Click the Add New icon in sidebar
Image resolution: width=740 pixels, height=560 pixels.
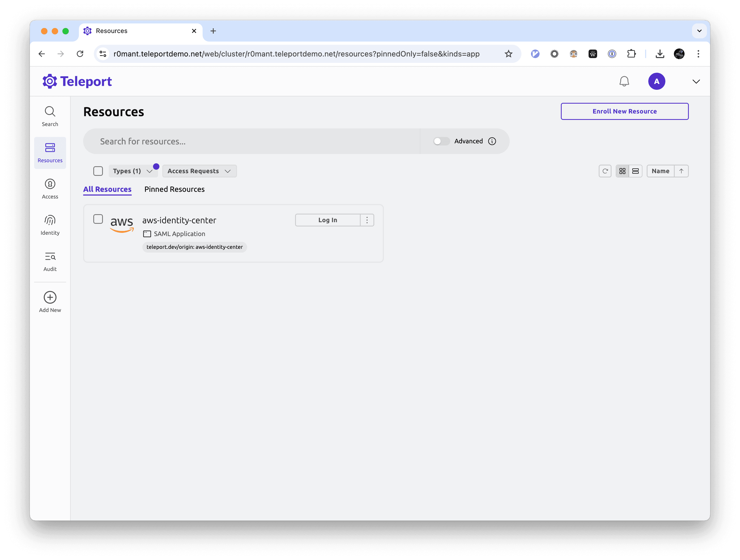(50, 297)
